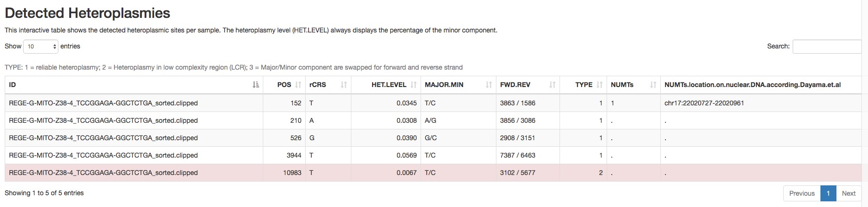Click the Search input field

click(827, 47)
